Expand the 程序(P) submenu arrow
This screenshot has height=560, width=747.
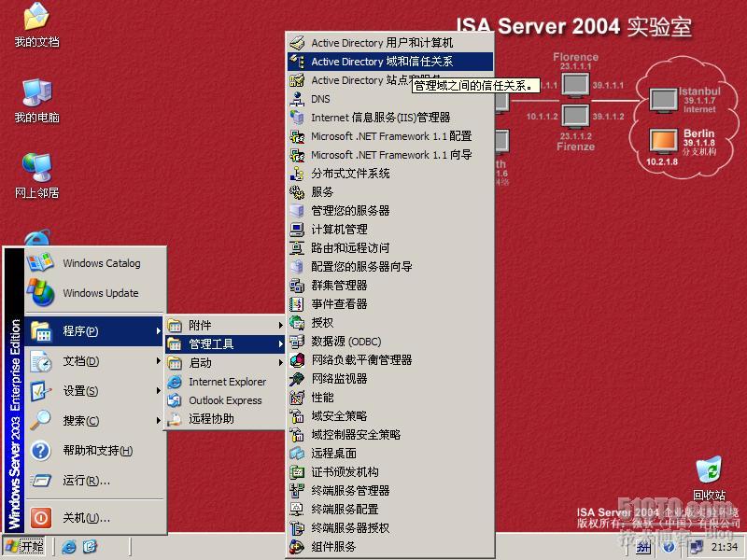[x=159, y=331]
